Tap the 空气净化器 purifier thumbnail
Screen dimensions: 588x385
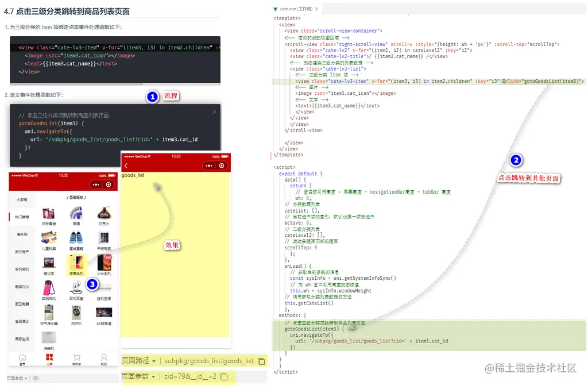pyautogui.click(x=49, y=313)
